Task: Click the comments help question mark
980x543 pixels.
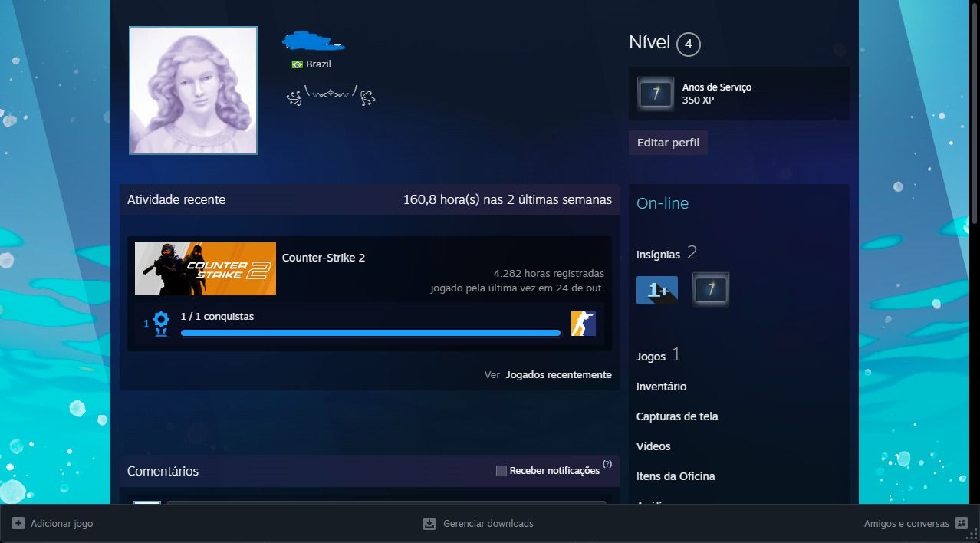Action: tap(607, 464)
